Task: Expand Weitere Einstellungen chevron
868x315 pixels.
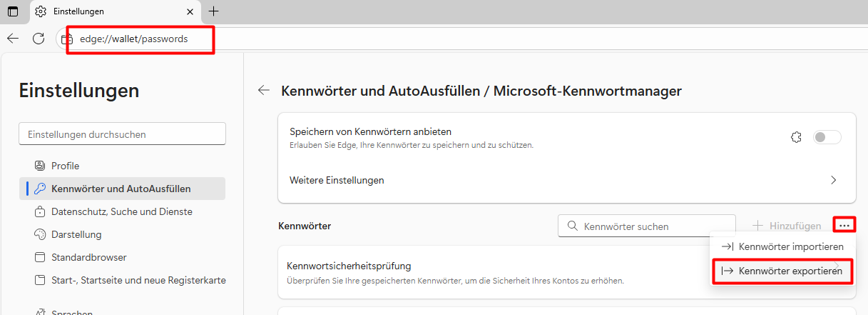Action: pyautogui.click(x=833, y=180)
